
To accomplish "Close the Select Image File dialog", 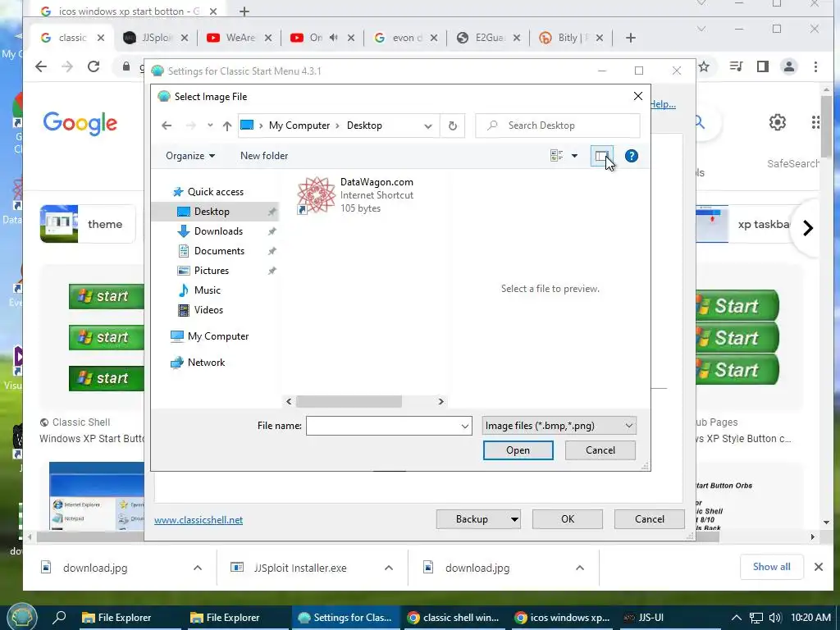I will (x=637, y=97).
